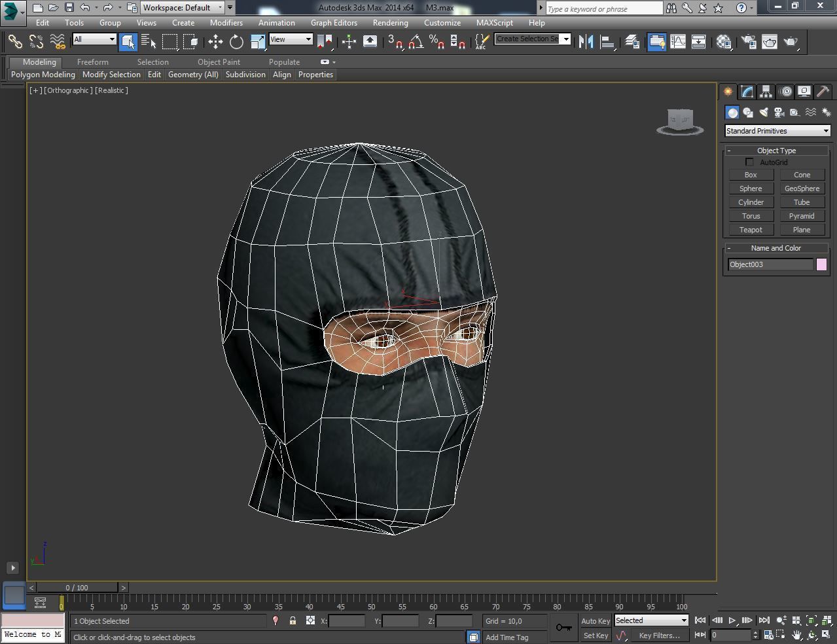Screen dimensions: 837x644
Task: Toggle Spinner Snap
Action: tap(458, 42)
